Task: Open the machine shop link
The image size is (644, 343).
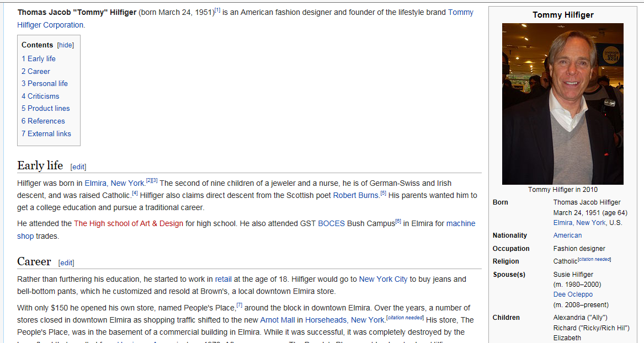Action: click(x=461, y=223)
